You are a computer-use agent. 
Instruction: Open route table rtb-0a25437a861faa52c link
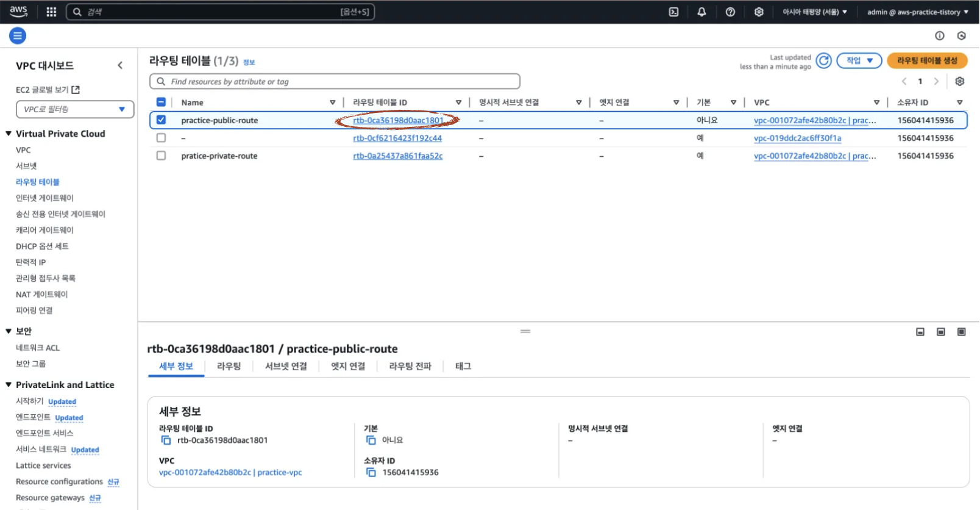click(398, 156)
